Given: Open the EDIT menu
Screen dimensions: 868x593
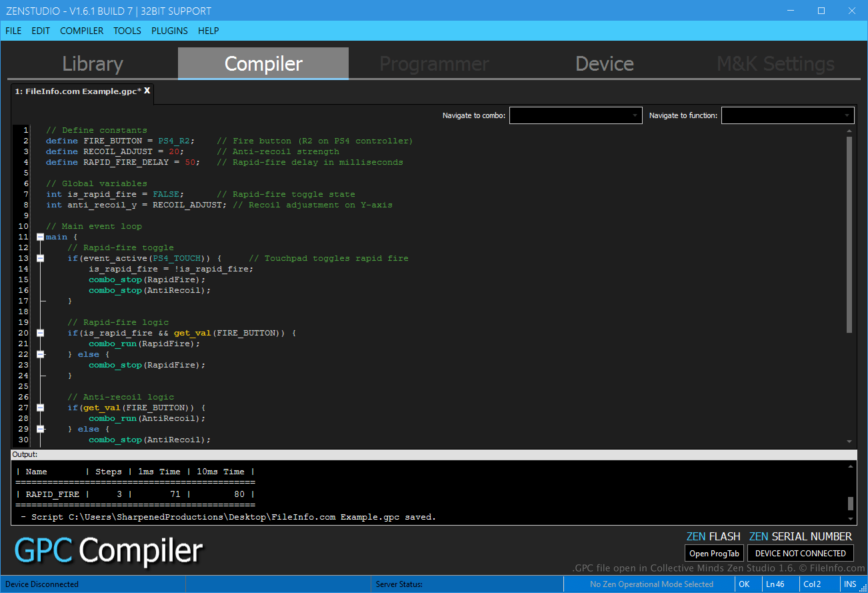Looking at the screenshot, I should pos(40,31).
